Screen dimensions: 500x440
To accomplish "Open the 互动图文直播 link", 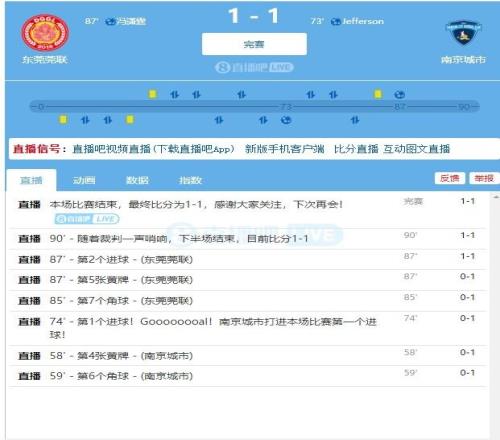I will [x=416, y=149].
